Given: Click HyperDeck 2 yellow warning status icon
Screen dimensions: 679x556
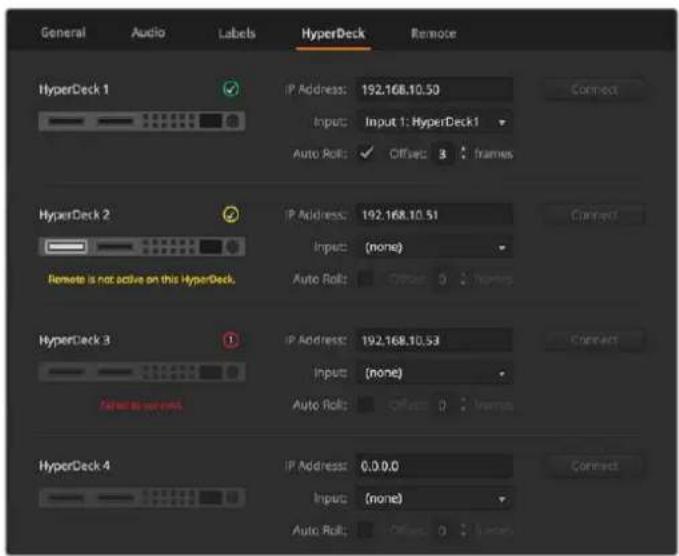Looking at the screenshot, I should click(x=231, y=214).
